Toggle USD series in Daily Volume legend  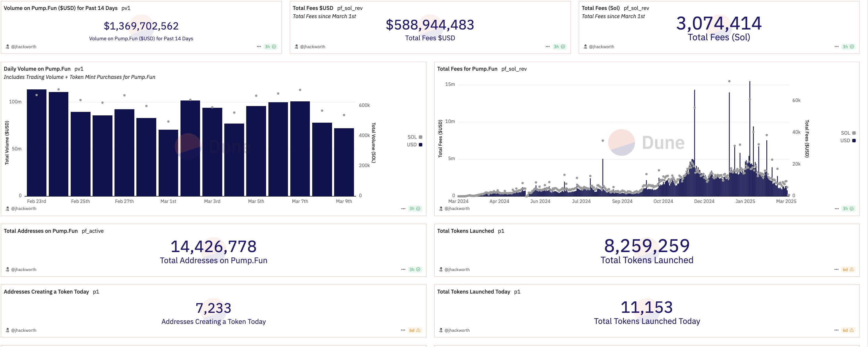tap(414, 145)
